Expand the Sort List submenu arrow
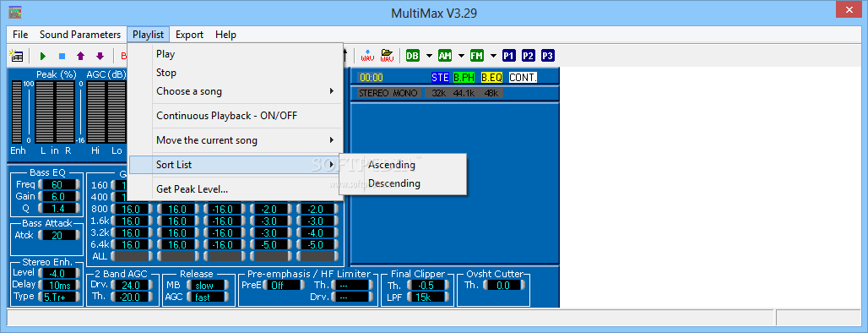Screen dimensions: 868x333 [332, 165]
